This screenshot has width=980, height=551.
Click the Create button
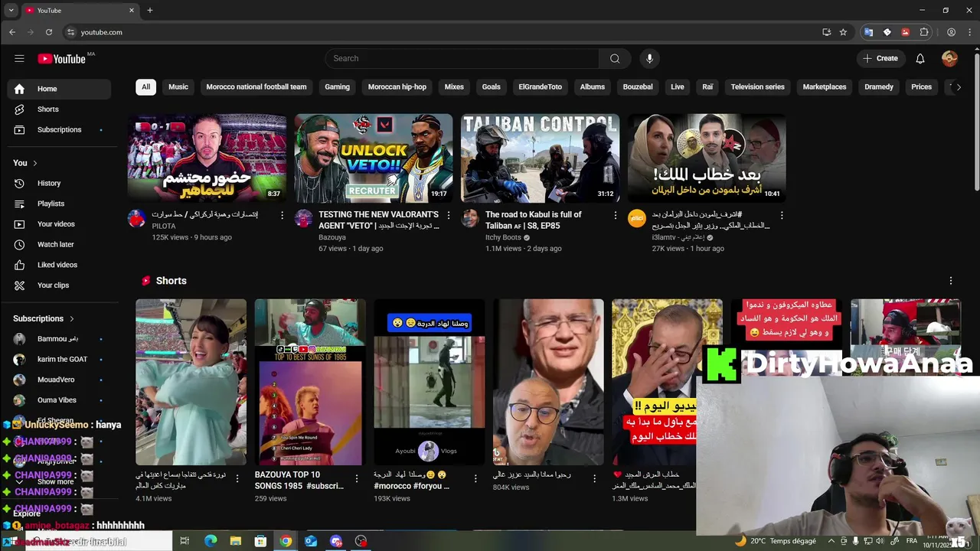pyautogui.click(x=880, y=58)
